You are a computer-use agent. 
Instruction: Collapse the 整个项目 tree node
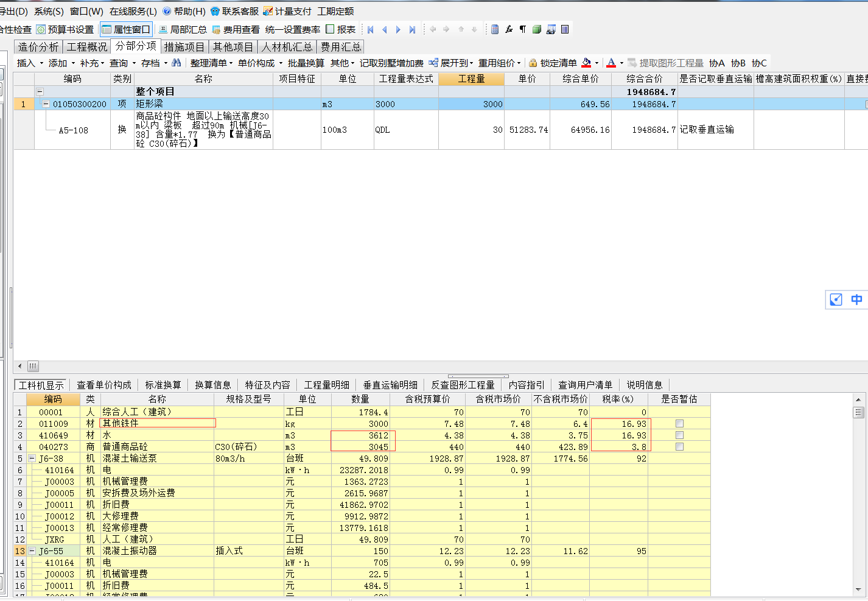40,92
